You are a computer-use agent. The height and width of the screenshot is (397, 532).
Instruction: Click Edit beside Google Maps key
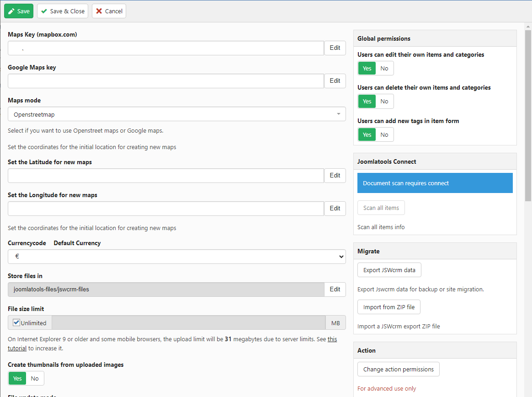pos(335,81)
